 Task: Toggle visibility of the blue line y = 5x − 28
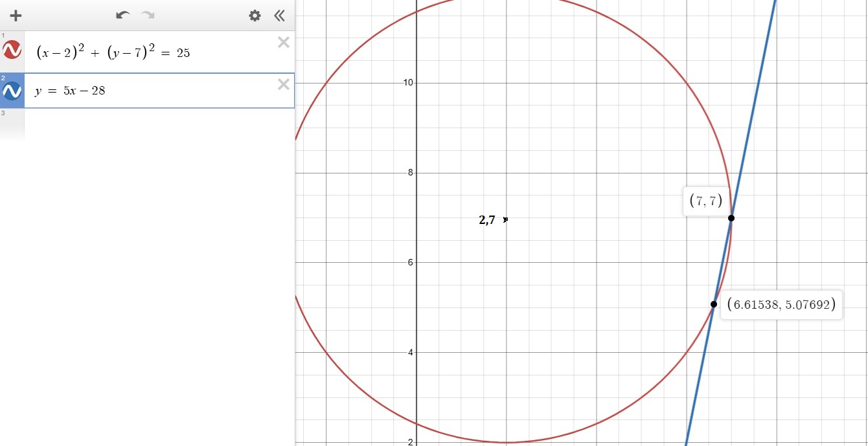click(x=12, y=91)
